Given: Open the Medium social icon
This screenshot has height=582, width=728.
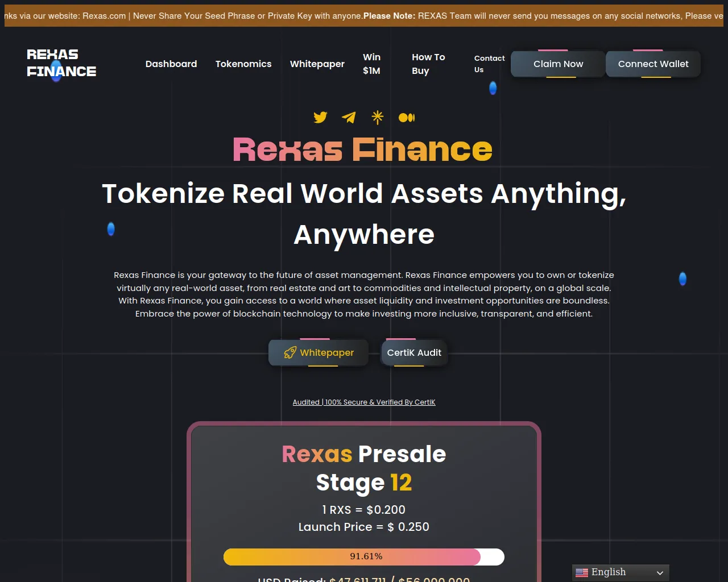Looking at the screenshot, I should (x=407, y=118).
